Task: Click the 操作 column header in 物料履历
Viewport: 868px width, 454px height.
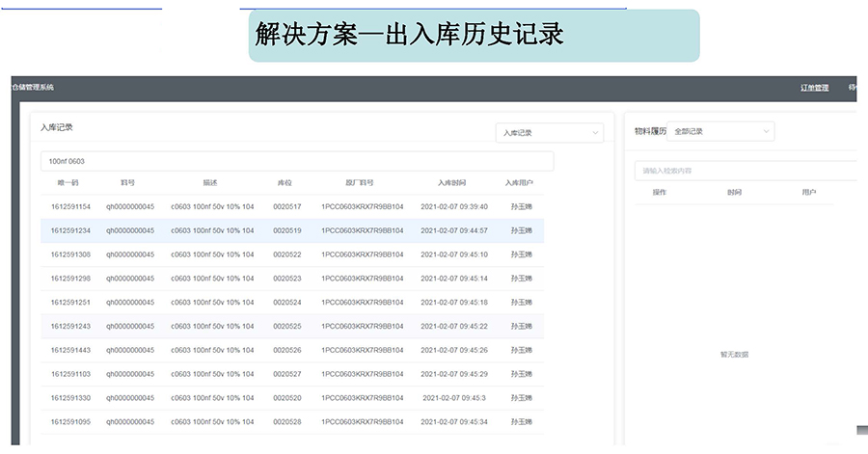Action: (660, 193)
